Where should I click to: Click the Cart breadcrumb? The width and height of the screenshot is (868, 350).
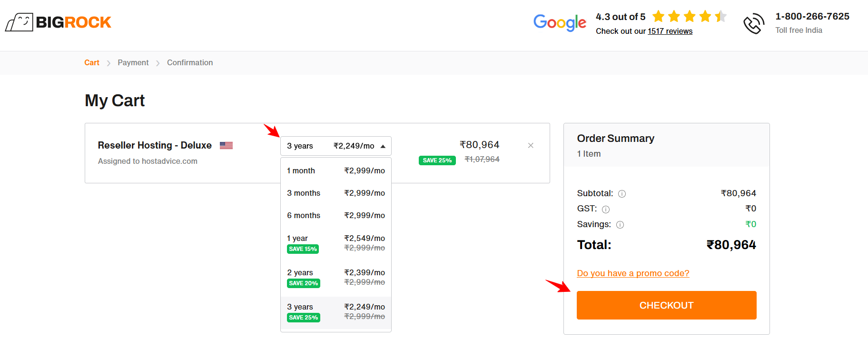pos(92,63)
